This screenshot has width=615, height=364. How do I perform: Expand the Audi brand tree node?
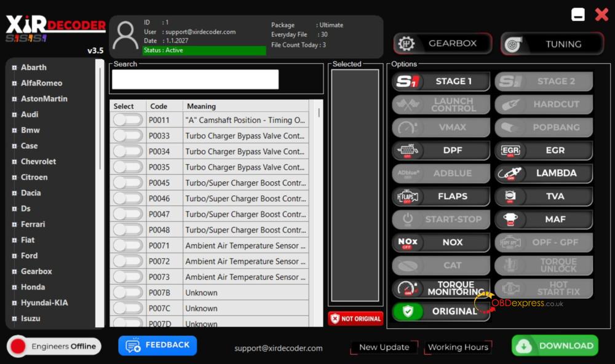(15, 114)
